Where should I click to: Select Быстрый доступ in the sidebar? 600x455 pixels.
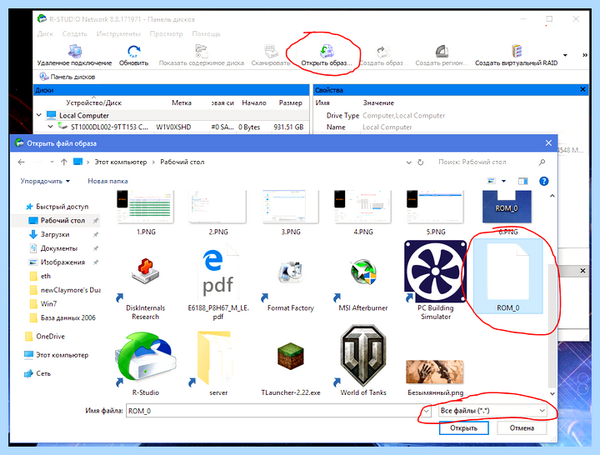[x=57, y=207]
